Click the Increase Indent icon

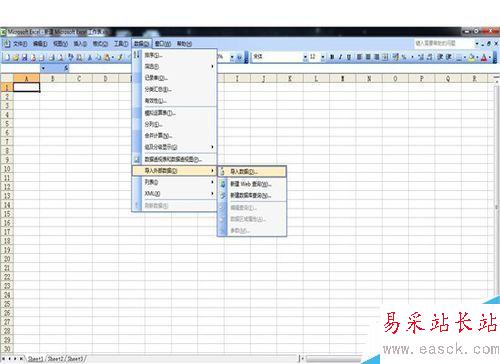pos(449,57)
